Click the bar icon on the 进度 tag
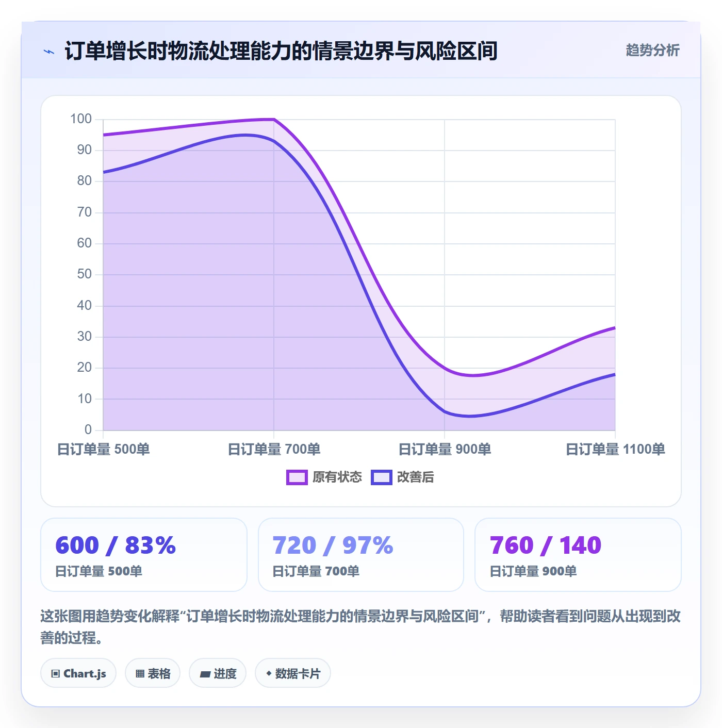 coord(205,674)
